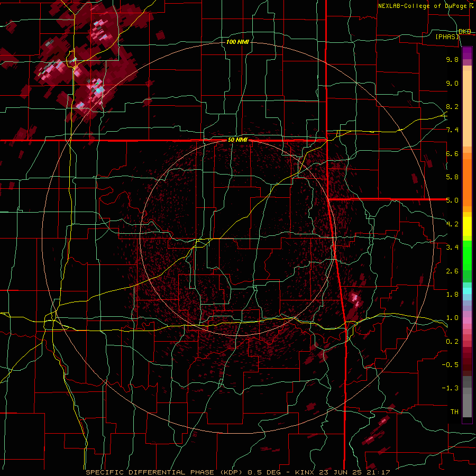Click the 7.4 scale value

coord(452,130)
